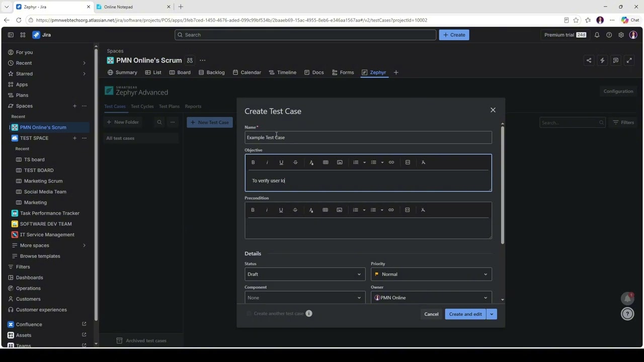The image size is (644, 362).
Task: Underline text in the Precondition editor
Action: point(281,210)
